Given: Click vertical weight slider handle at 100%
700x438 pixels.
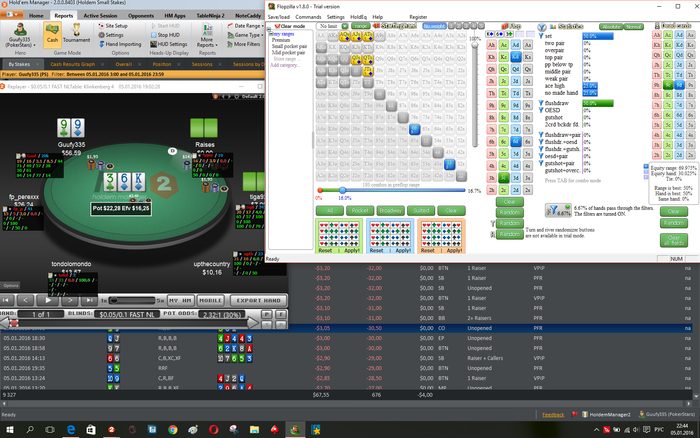Looking at the screenshot, I should 475,45.
